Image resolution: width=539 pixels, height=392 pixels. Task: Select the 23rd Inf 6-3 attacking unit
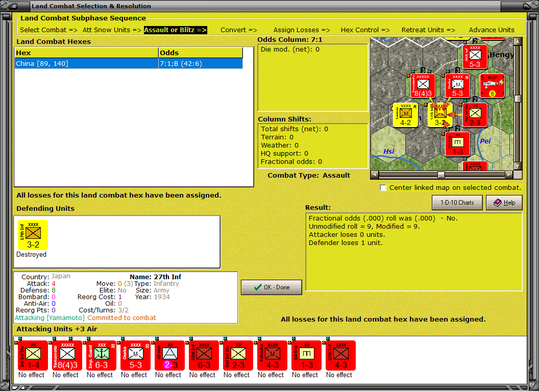(204, 356)
